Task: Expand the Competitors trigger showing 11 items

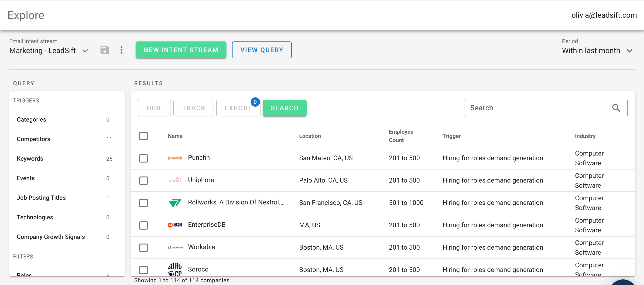Action: [x=33, y=139]
